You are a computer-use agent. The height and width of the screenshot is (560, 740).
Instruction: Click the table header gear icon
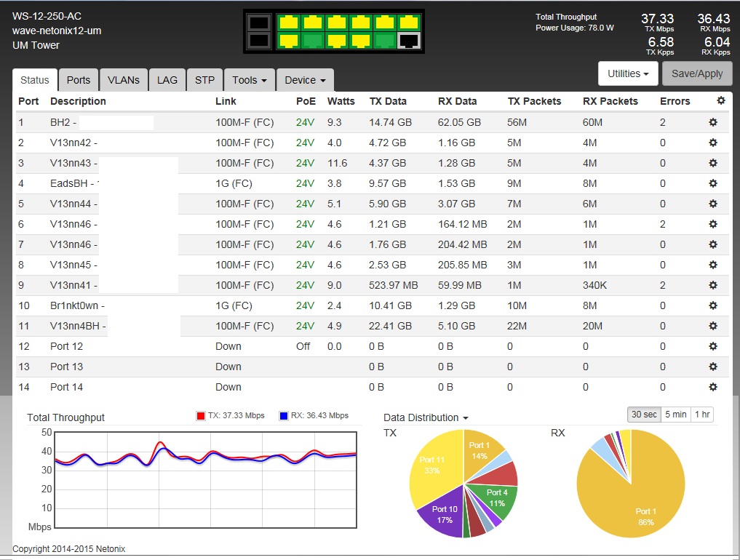click(720, 100)
